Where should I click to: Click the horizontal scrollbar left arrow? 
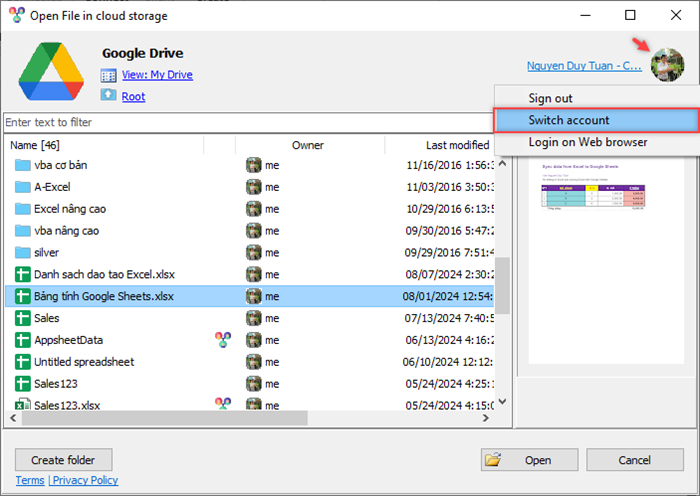[13, 418]
